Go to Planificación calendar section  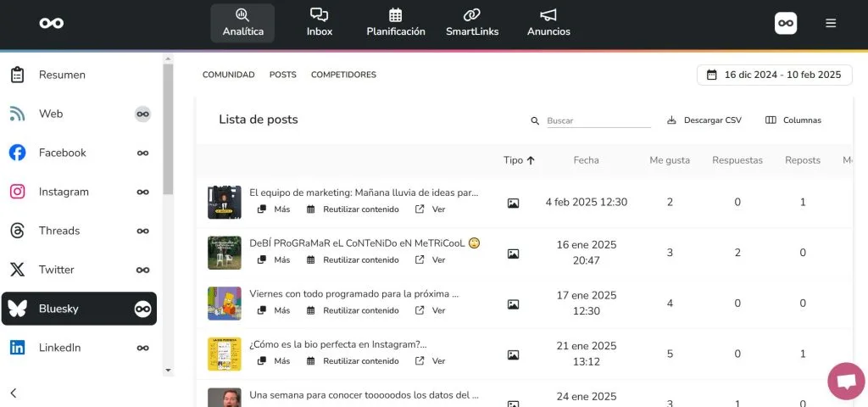395,23
